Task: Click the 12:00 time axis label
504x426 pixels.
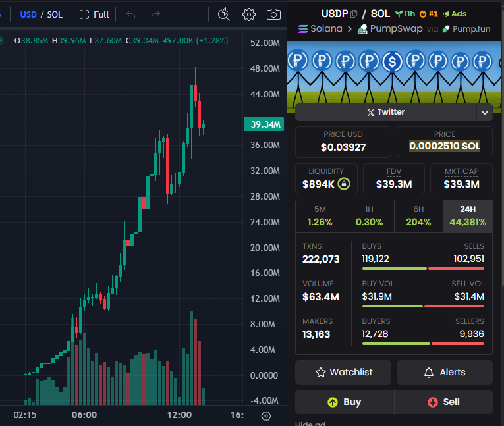Action: [179, 415]
